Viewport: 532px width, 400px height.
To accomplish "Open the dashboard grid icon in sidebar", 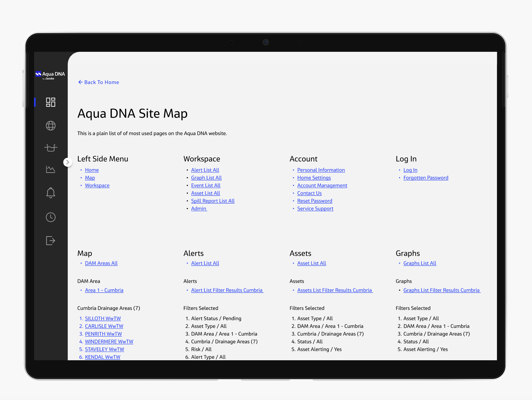I will [x=51, y=102].
